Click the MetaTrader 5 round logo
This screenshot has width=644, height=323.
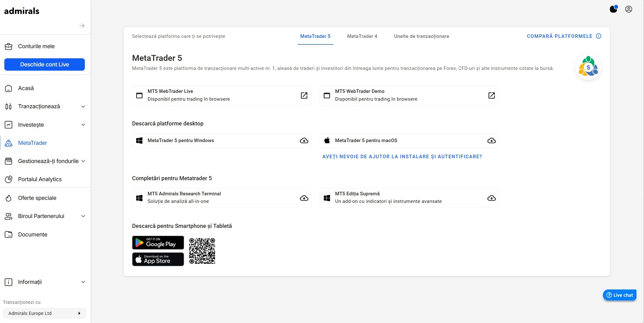pos(588,67)
